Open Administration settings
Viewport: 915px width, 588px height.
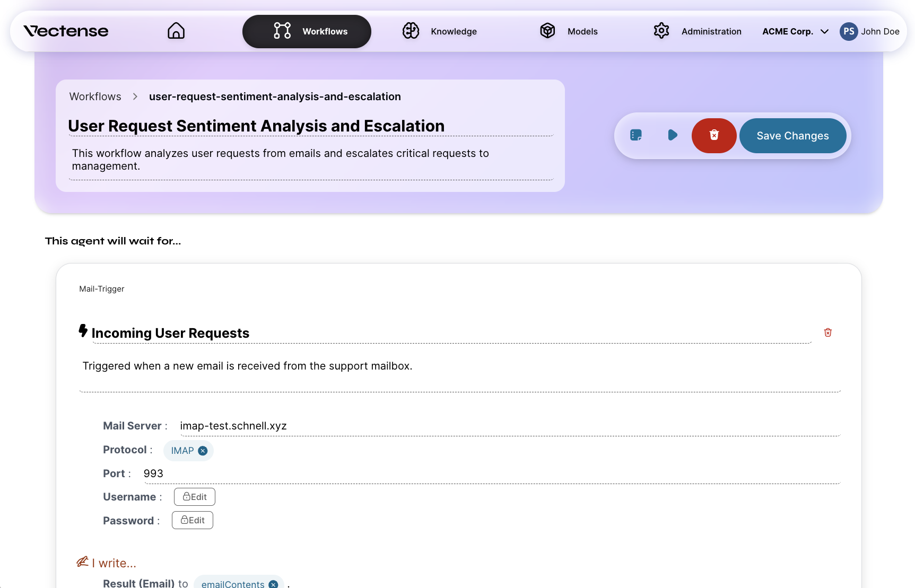coord(698,31)
